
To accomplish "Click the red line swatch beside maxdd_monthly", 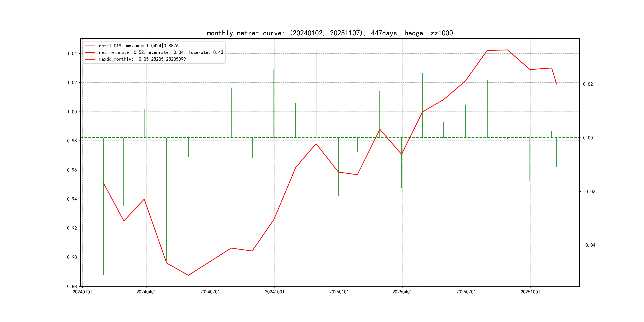I will point(90,59).
